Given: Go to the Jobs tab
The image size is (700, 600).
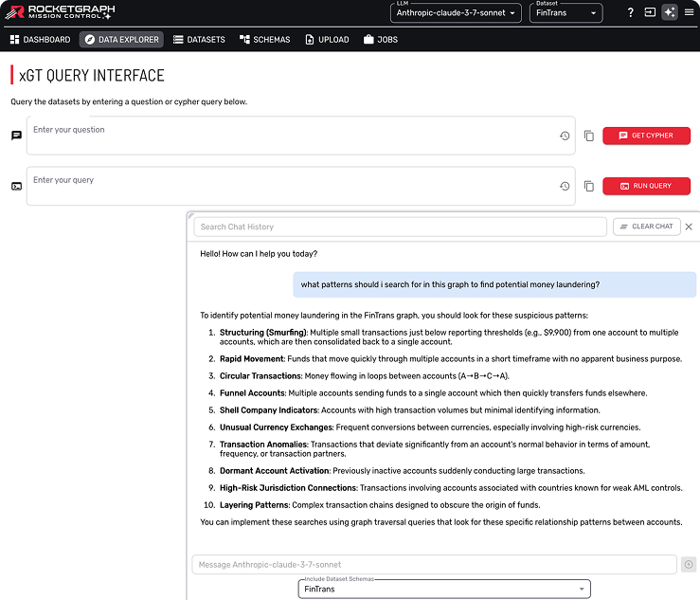Looking at the screenshot, I should click(x=381, y=40).
